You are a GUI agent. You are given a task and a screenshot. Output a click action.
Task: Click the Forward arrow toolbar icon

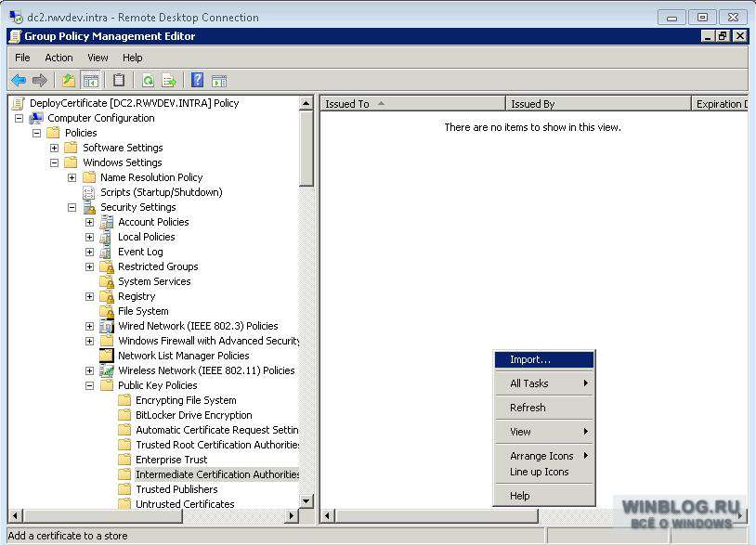point(40,80)
